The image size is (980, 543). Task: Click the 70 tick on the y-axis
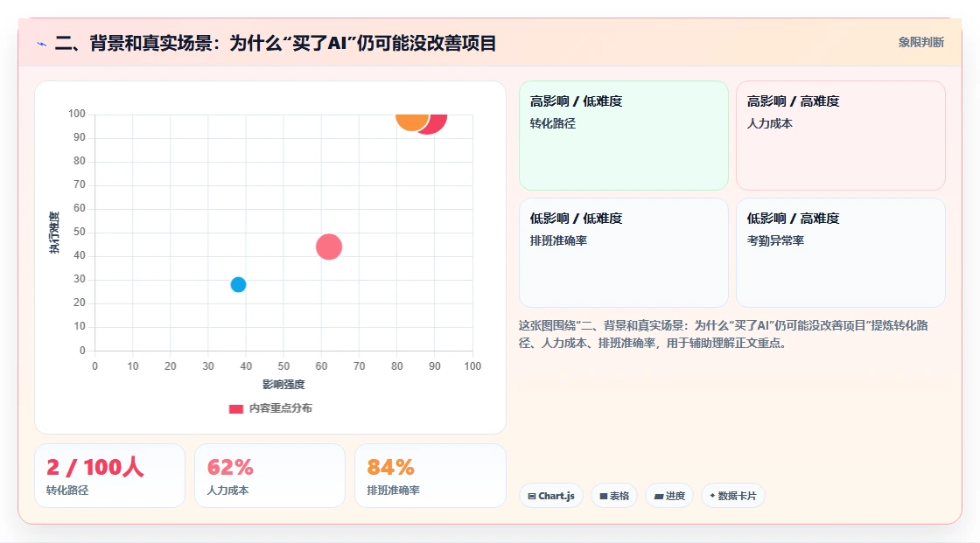tap(80, 184)
